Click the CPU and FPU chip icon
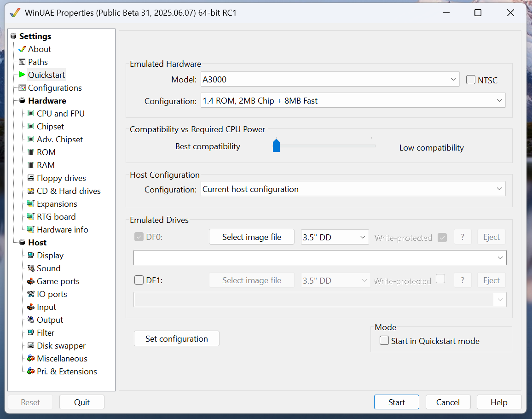 coord(30,113)
